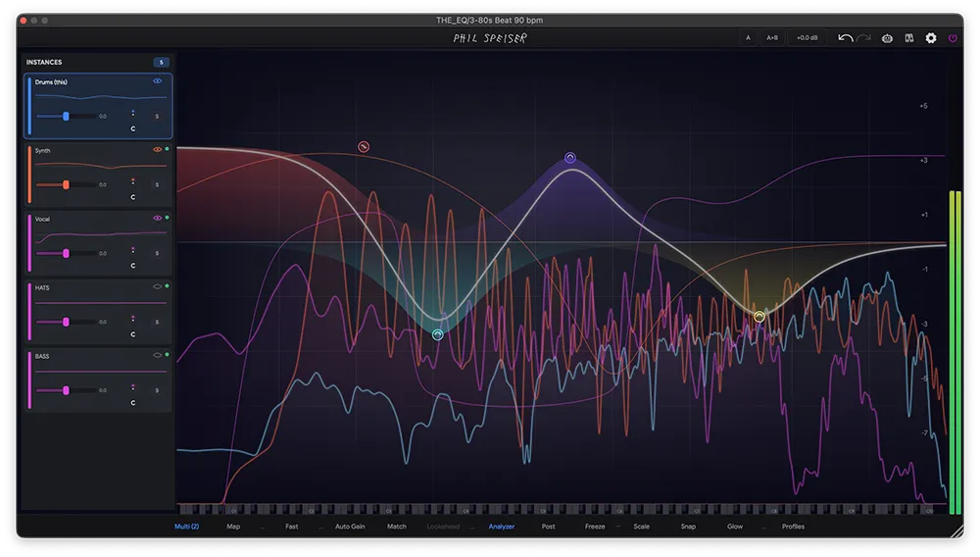Select the Match option in bottom bar
980x557 pixels.
coord(396,527)
